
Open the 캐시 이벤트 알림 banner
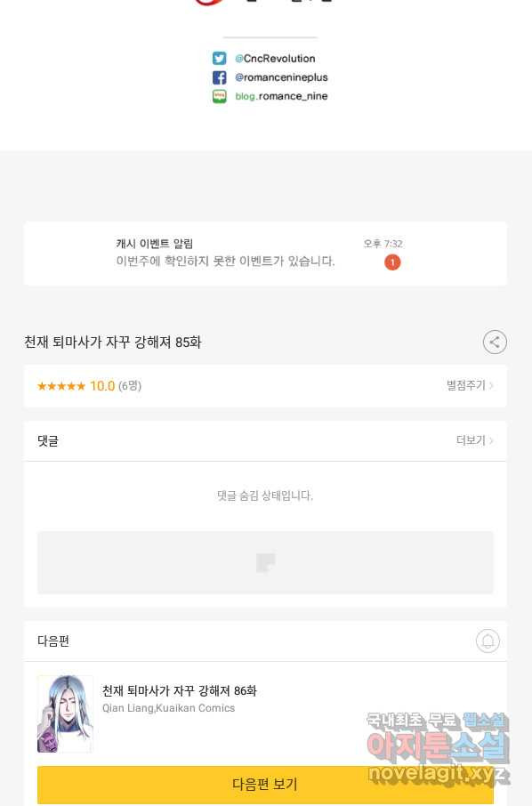[265, 254]
